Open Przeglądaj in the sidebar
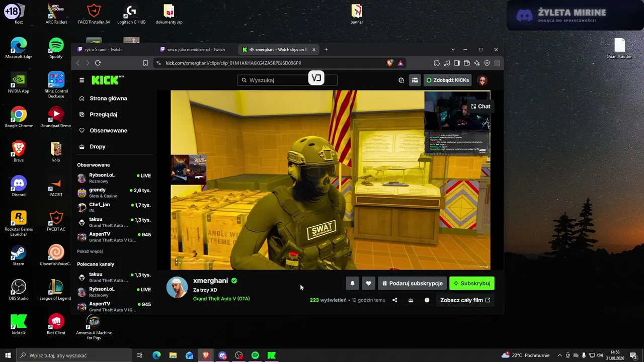This screenshot has height=362, width=644. pos(103,115)
